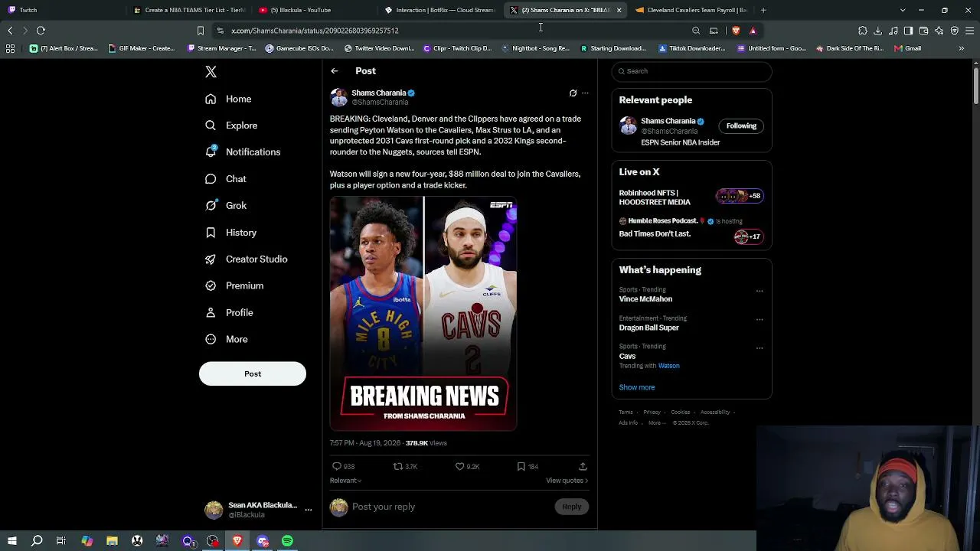Screen dimensions: 980x551
Task: Like the post with the heart icon
Action: click(x=460, y=466)
